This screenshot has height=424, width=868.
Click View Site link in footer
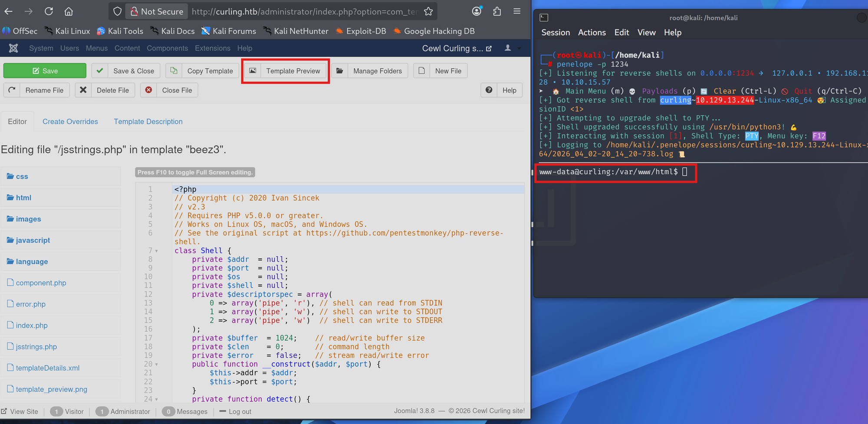pyautogui.click(x=20, y=411)
